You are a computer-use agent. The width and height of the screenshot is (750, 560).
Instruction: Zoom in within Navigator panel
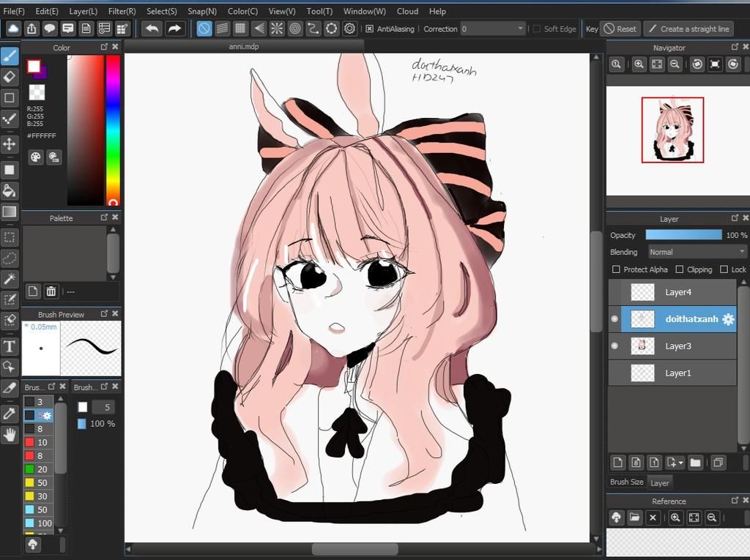pyautogui.click(x=639, y=64)
